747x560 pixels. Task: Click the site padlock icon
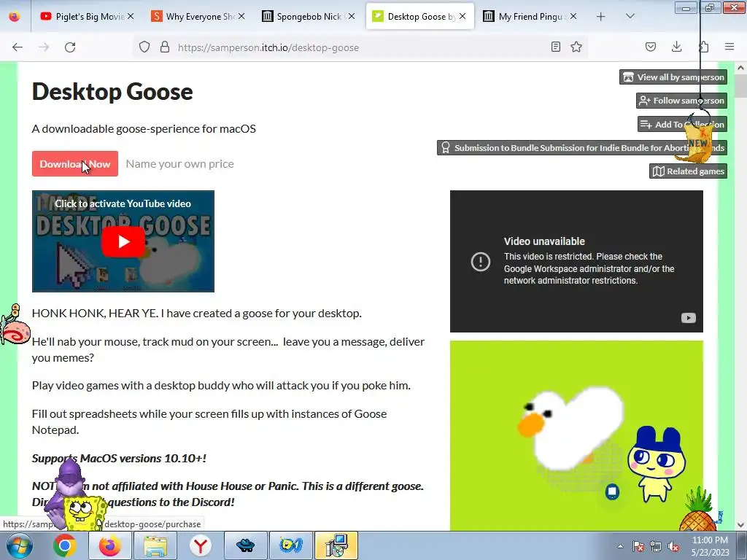[x=165, y=47]
